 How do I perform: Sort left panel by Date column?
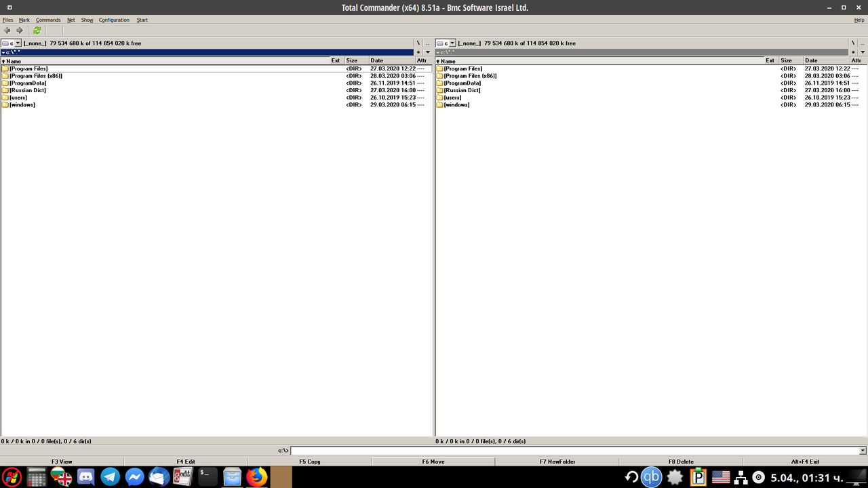click(392, 61)
